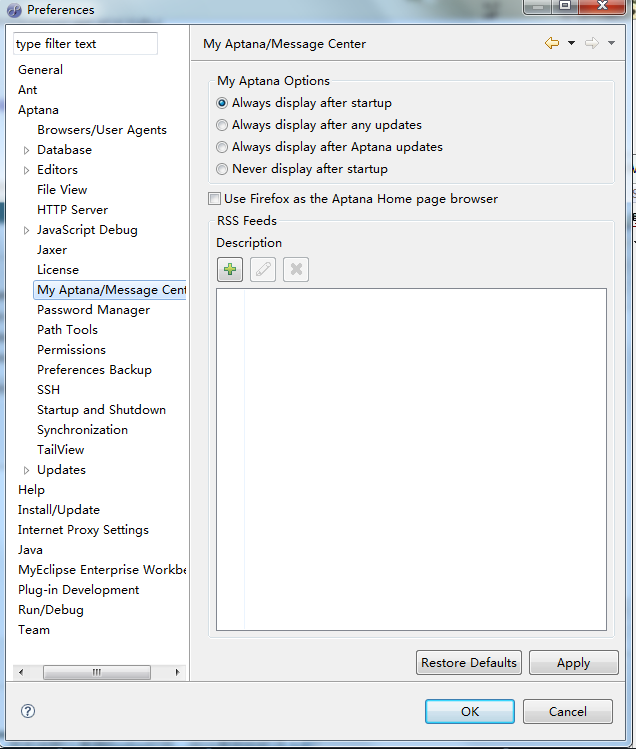The height and width of the screenshot is (749, 636).
Task: Open Preferences Backup page
Action: [x=94, y=370]
